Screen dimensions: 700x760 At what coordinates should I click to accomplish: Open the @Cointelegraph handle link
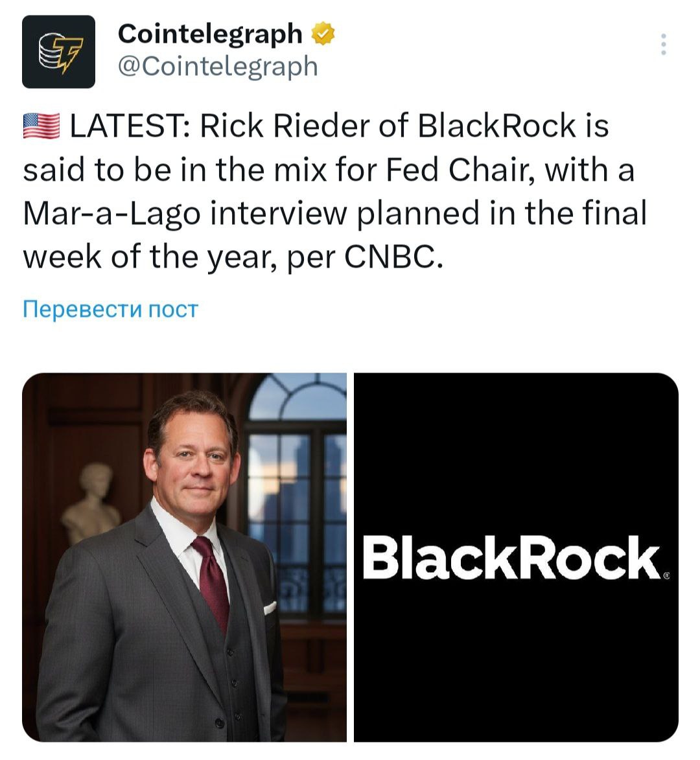(x=218, y=66)
